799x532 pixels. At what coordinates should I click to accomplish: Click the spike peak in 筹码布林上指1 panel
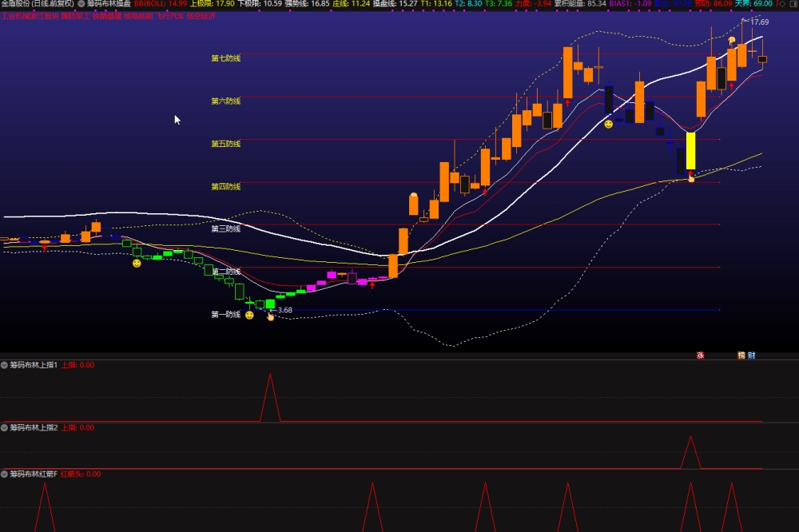pos(270,375)
